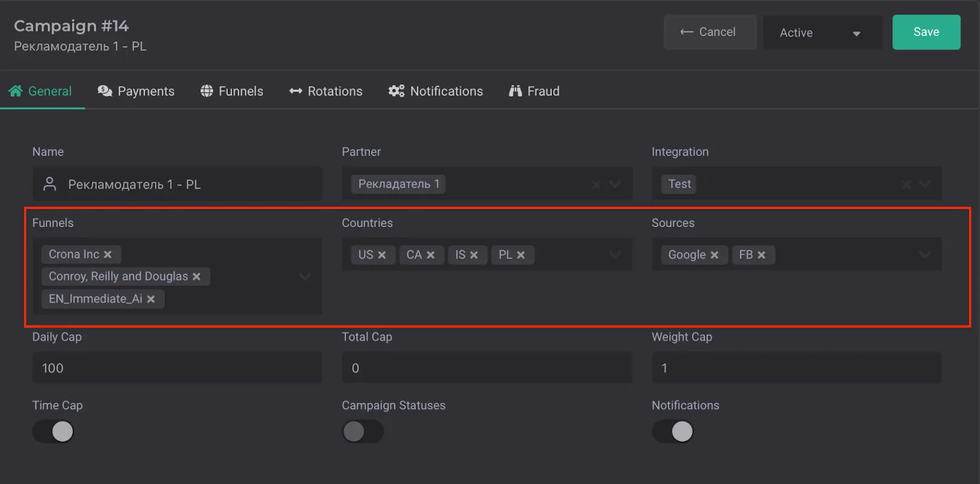980x484 pixels.
Task: Edit the campaign Name input field
Action: (x=177, y=184)
